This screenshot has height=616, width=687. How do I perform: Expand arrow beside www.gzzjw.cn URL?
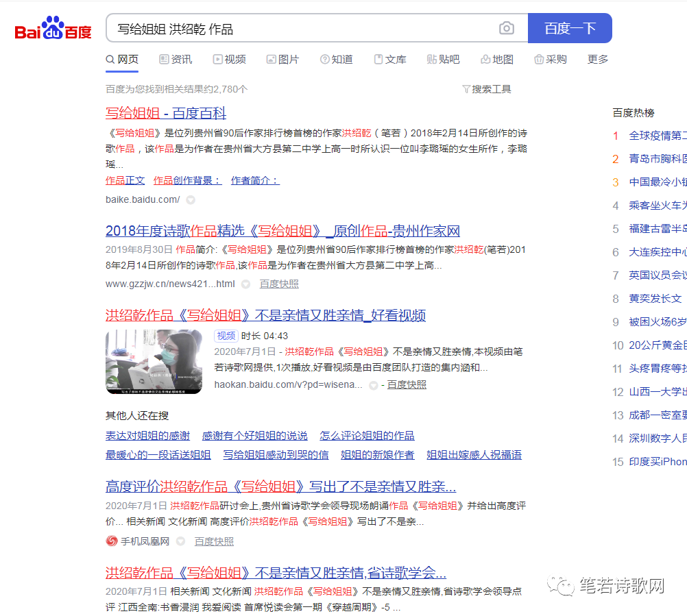tap(245, 284)
